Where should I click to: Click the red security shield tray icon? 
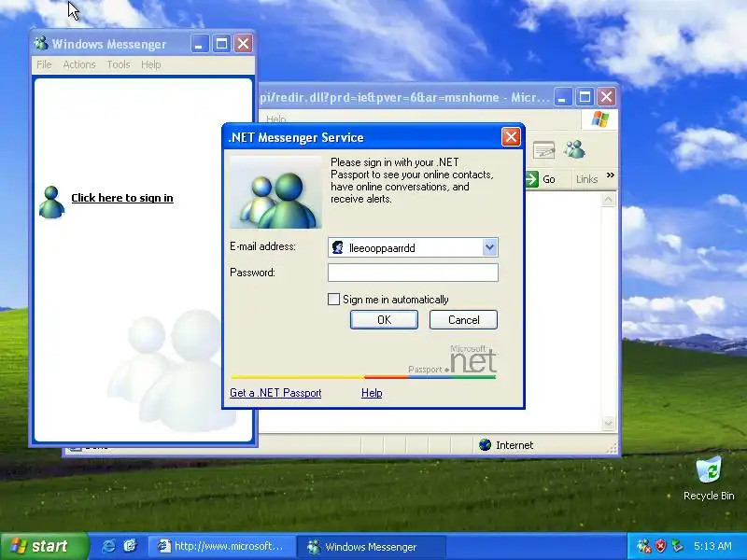click(x=660, y=546)
